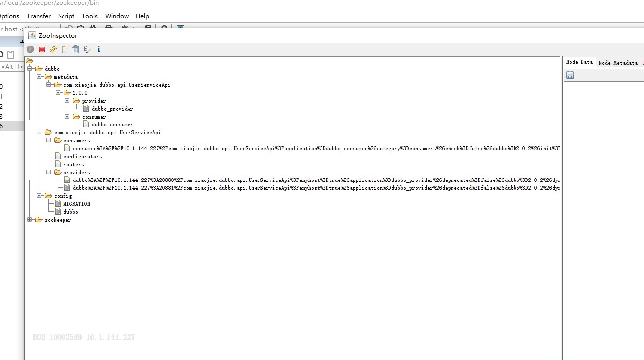
Task: Click the folder icon beside config
Action: (x=48, y=196)
